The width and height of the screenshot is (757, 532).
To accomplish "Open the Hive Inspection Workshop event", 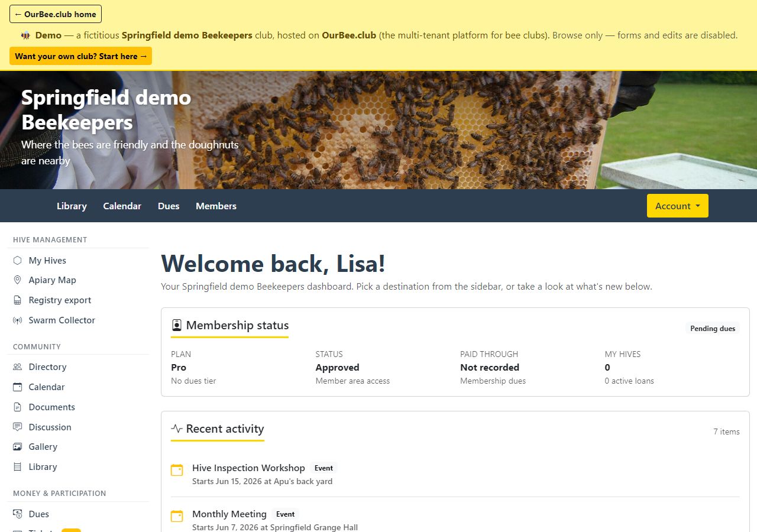I will (248, 468).
